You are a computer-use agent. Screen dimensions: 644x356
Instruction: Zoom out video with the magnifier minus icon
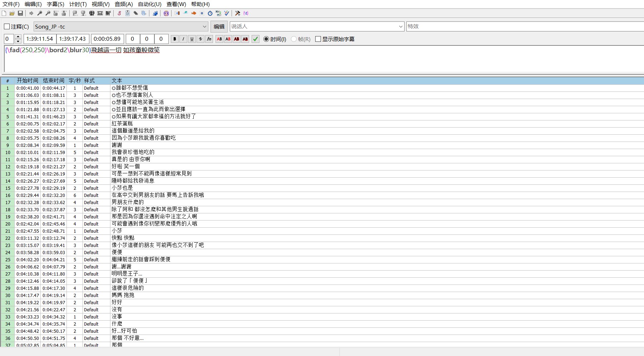(48, 13)
